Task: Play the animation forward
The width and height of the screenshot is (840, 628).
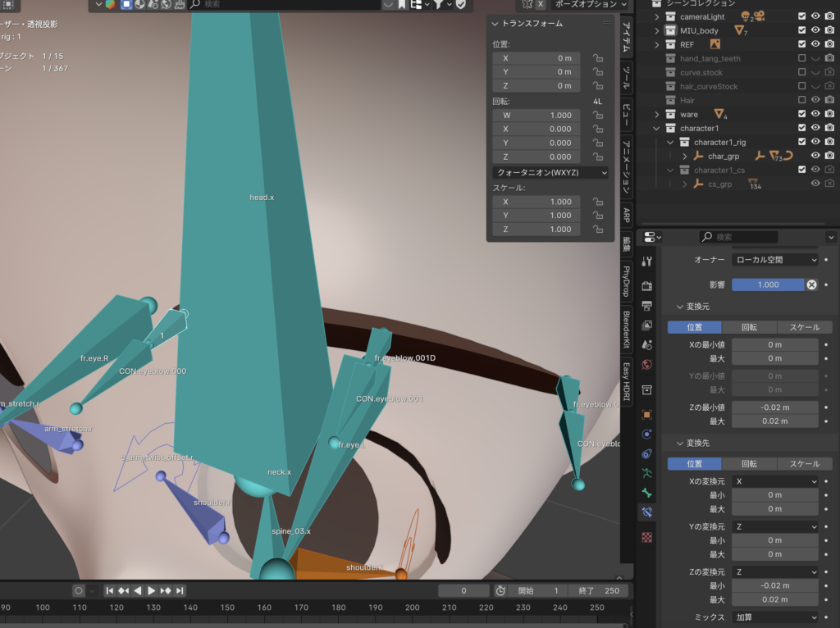Action: (x=151, y=590)
